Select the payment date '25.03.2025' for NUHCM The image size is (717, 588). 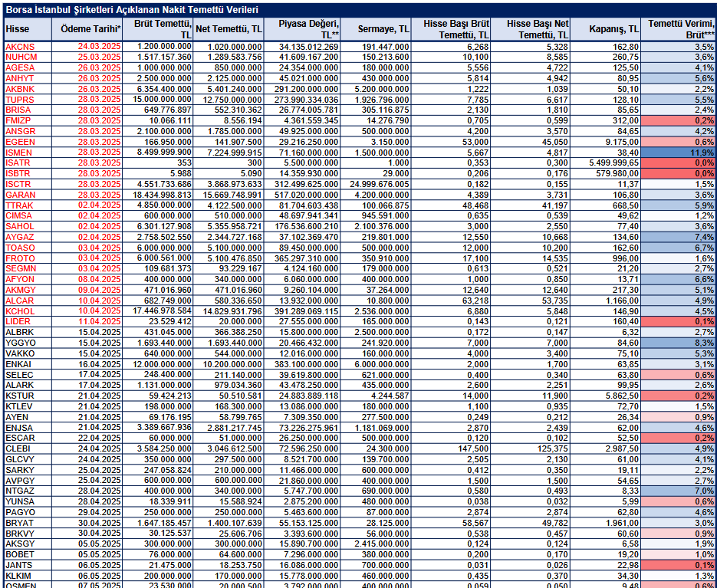pos(99,57)
